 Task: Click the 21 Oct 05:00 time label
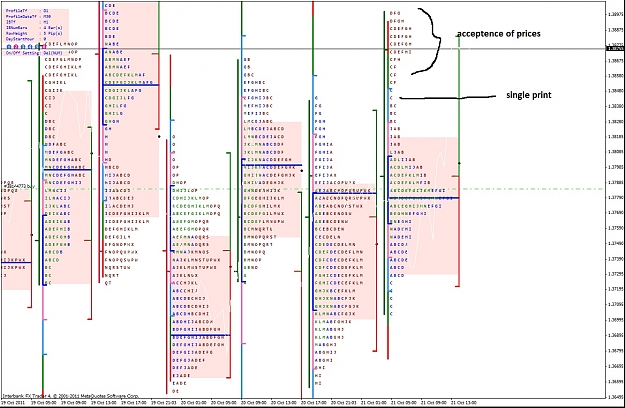tap(403, 402)
